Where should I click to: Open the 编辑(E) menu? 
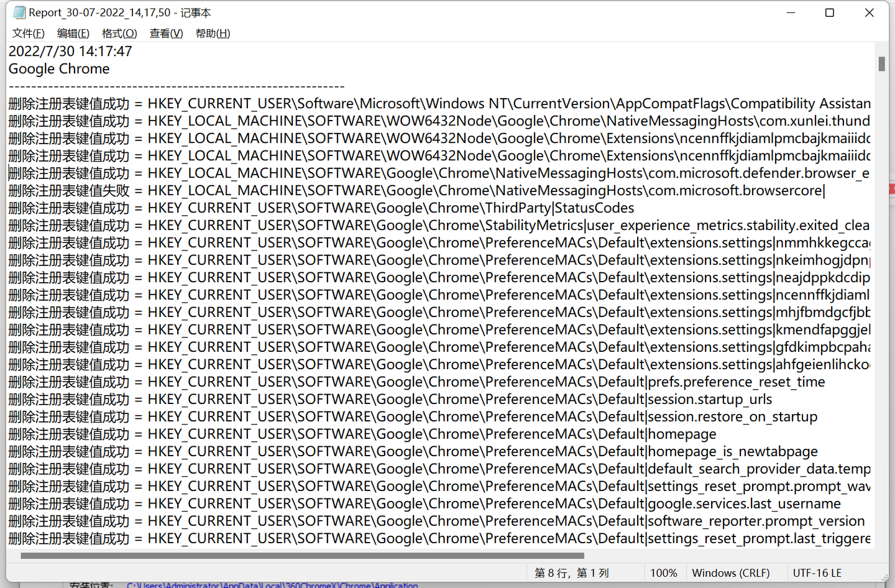click(73, 34)
